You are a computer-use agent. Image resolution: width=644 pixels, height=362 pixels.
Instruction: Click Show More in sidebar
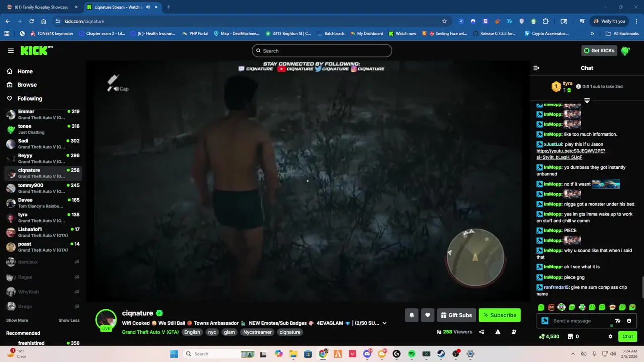17,320
